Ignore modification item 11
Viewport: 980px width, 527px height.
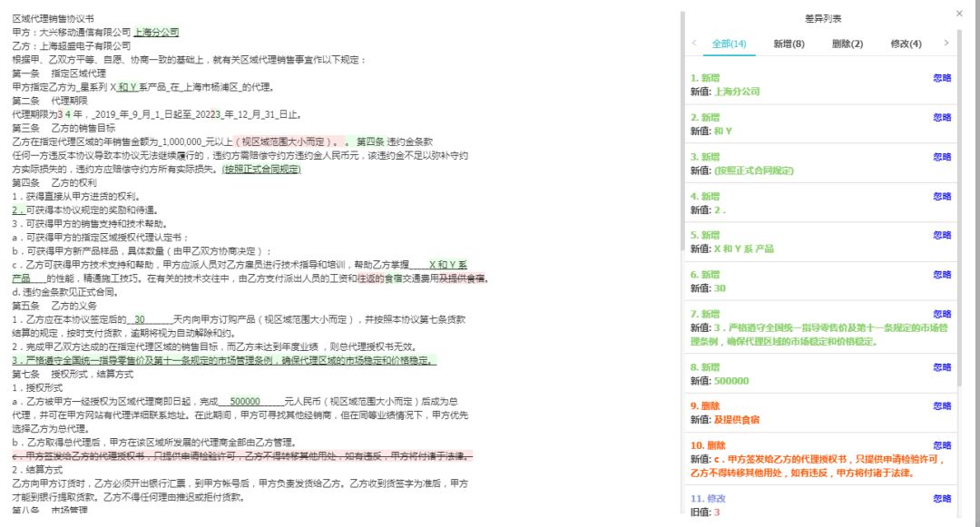point(942,498)
